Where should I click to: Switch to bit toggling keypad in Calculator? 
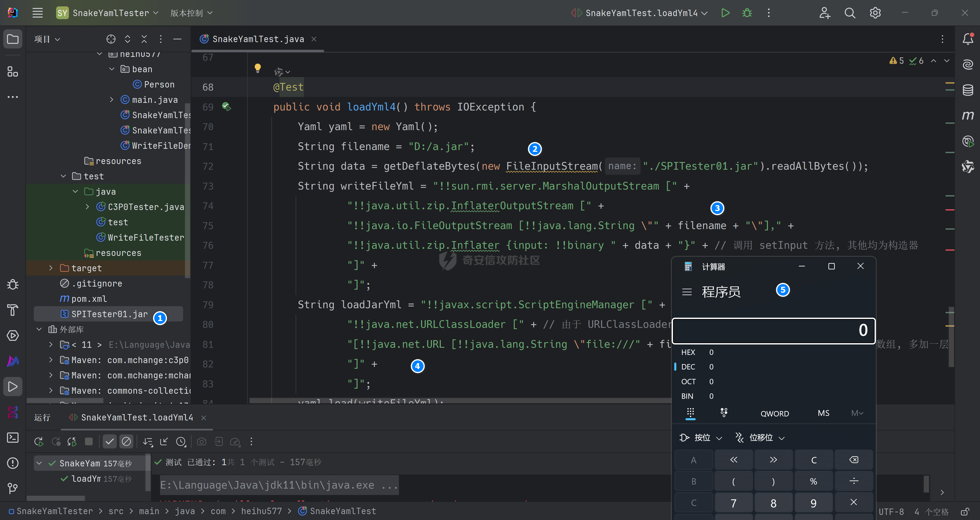[724, 413]
